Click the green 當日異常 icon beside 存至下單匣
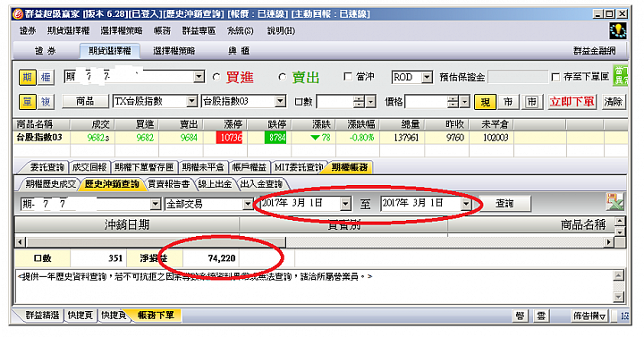This screenshot has width=644, height=337. coord(620,75)
